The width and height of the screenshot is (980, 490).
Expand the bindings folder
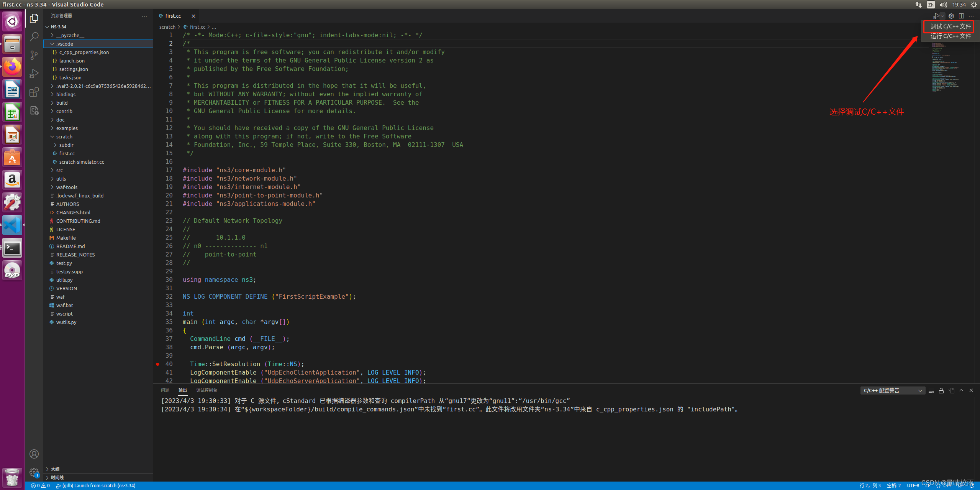(x=98, y=94)
